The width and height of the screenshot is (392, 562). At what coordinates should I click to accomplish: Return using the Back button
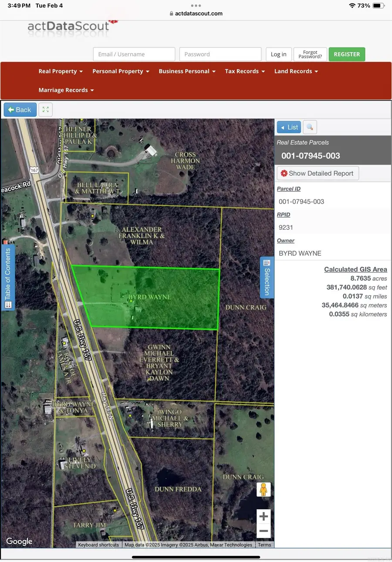click(x=20, y=109)
